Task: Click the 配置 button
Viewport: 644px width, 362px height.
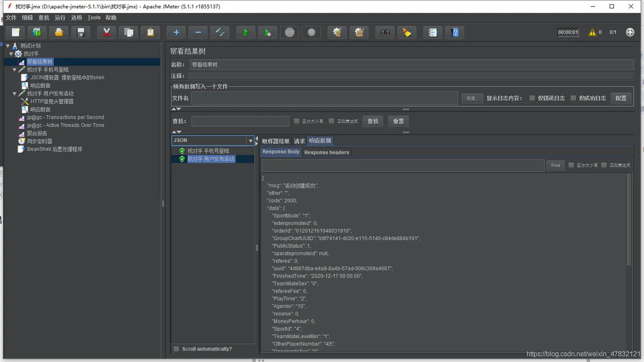Action: coord(621,98)
